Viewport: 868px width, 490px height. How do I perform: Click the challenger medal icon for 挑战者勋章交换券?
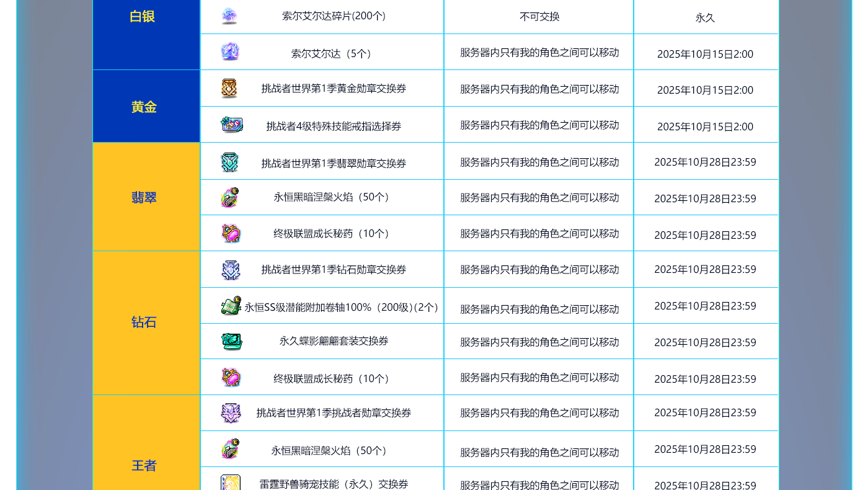coord(231,413)
